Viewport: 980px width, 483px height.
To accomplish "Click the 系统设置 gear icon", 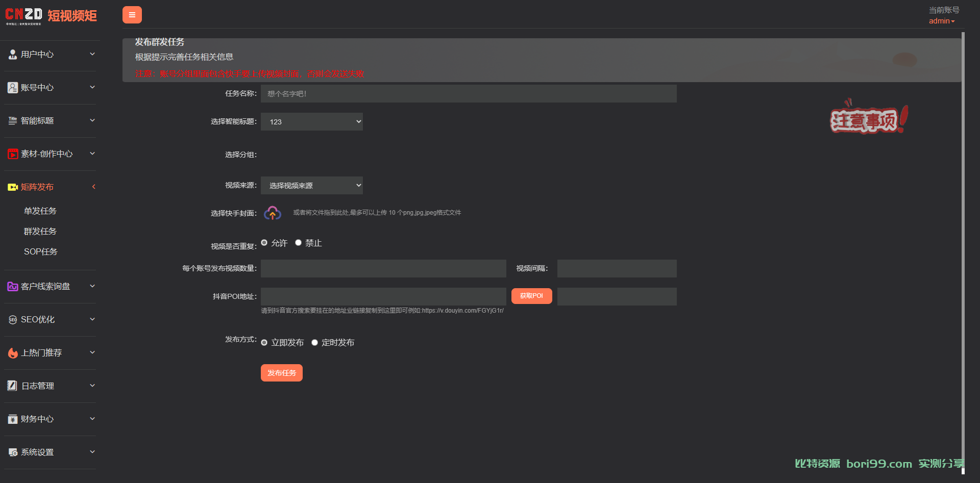I will [x=13, y=452].
